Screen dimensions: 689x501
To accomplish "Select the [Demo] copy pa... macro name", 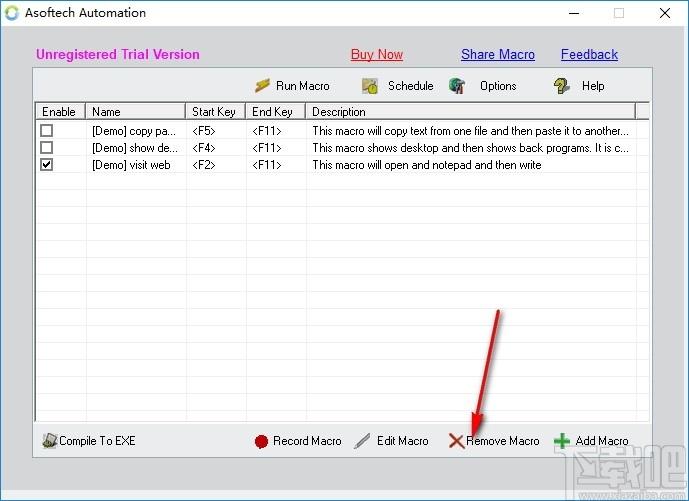I will [134, 131].
